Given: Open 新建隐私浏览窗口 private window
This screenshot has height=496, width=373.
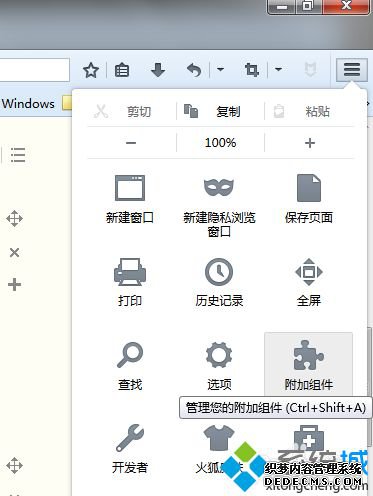Looking at the screenshot, I should 219,207.
